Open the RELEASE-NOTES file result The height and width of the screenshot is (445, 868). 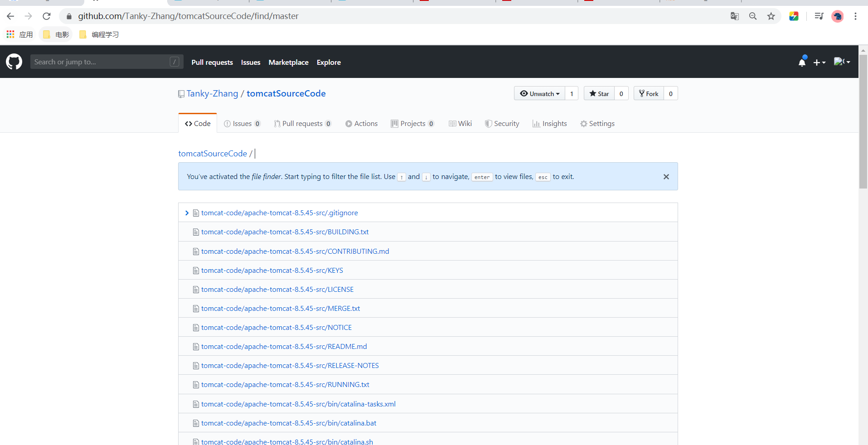pos(290,366)
